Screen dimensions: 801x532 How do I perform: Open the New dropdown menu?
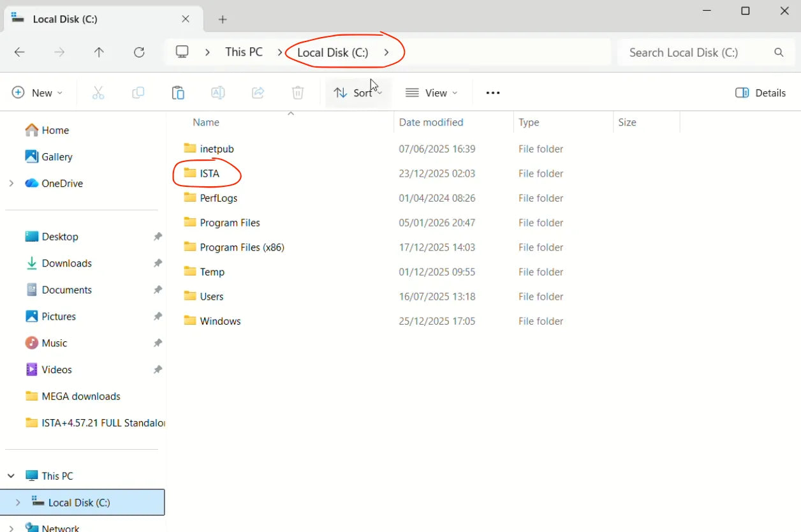38,92
